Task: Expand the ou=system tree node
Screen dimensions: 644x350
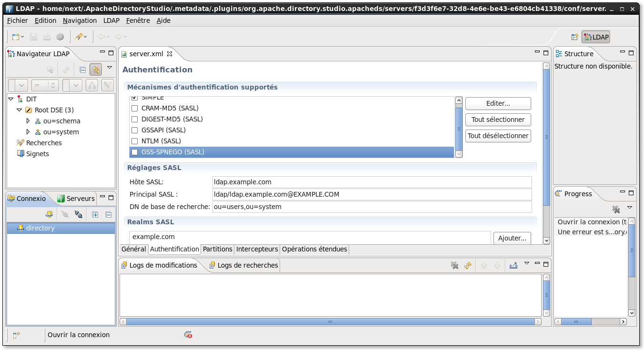Action: pyautogui.click(x=28, y=132)
